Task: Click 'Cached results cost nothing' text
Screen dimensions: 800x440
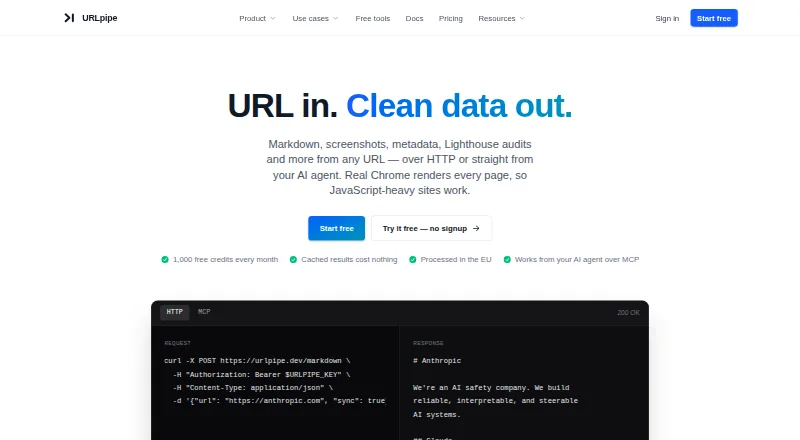Action: (x=349, y=259)
